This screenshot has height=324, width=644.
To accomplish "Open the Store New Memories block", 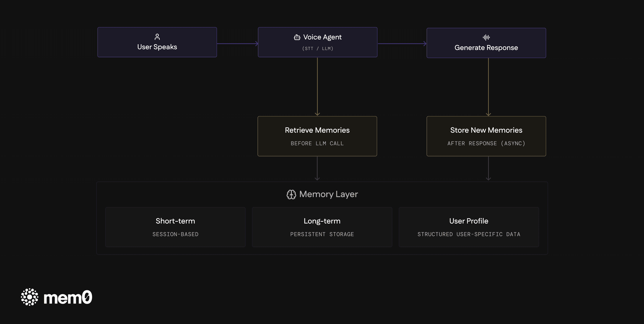I will pos(486,136).
